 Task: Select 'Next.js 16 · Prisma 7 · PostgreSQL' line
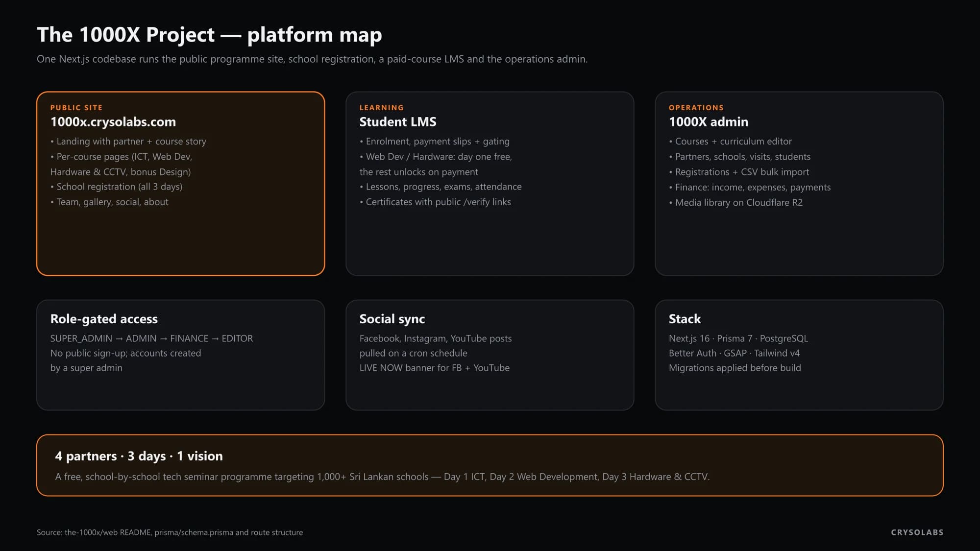(x=738, y=338)
